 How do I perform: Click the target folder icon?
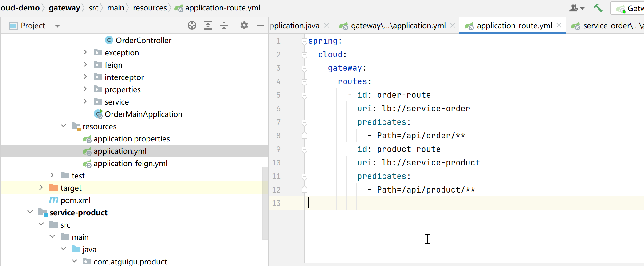tap(54, 188)
